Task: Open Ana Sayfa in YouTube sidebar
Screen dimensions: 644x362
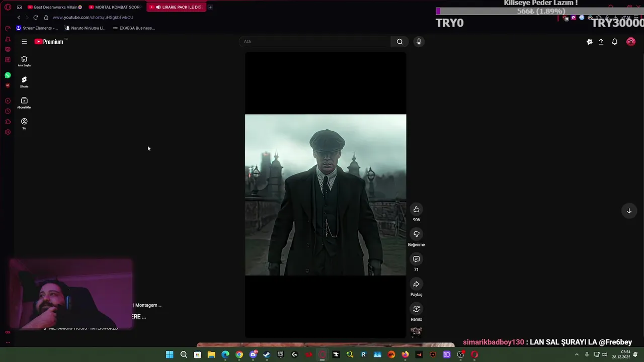Action: [x=24, y=61]
